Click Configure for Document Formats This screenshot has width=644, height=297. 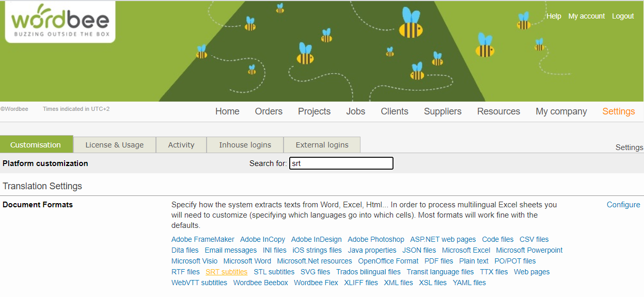click(623, 205)
